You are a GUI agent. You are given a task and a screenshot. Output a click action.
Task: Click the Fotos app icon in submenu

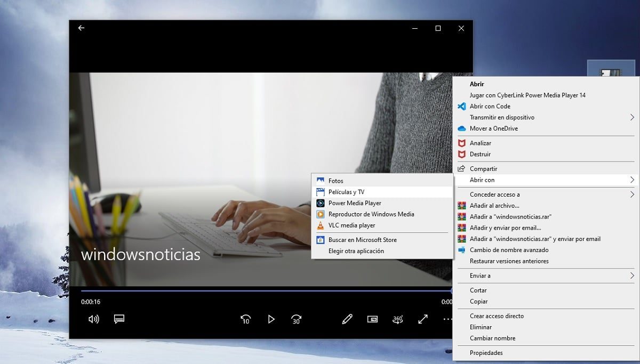(320, 181)
